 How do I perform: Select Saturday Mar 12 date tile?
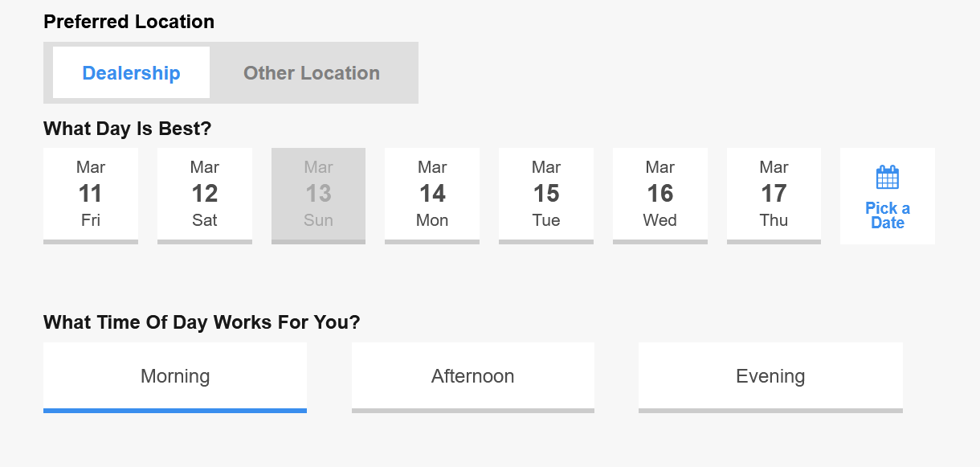coord(205,195)
